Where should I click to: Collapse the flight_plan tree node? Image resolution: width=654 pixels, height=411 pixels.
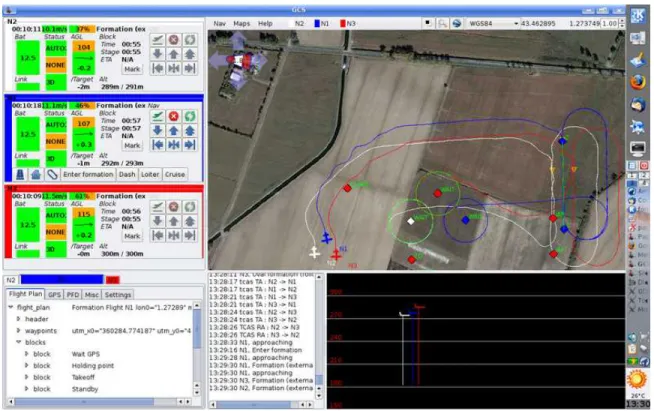(x=10, y=307)
